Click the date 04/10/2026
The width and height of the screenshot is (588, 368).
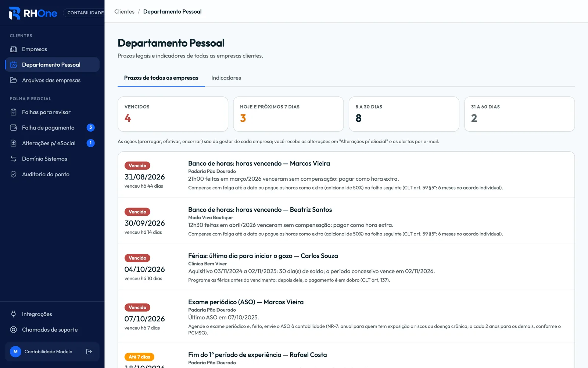144,269
